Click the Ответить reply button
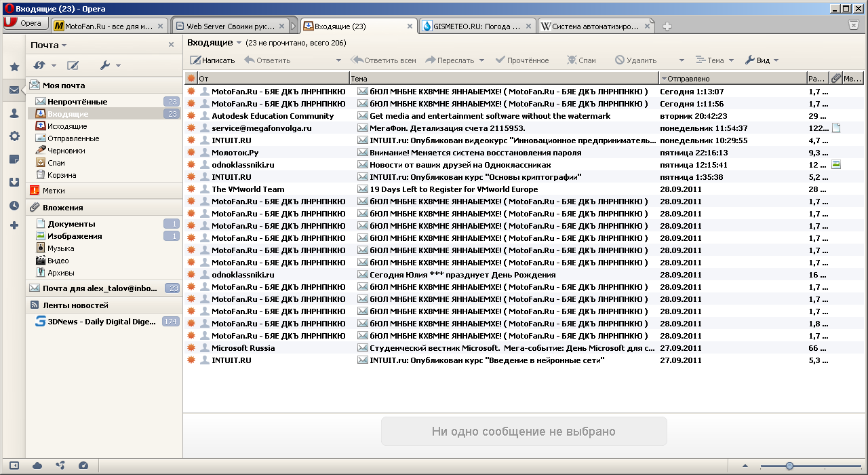The height and width of the screenshot is (475, 868). point(267,60)
